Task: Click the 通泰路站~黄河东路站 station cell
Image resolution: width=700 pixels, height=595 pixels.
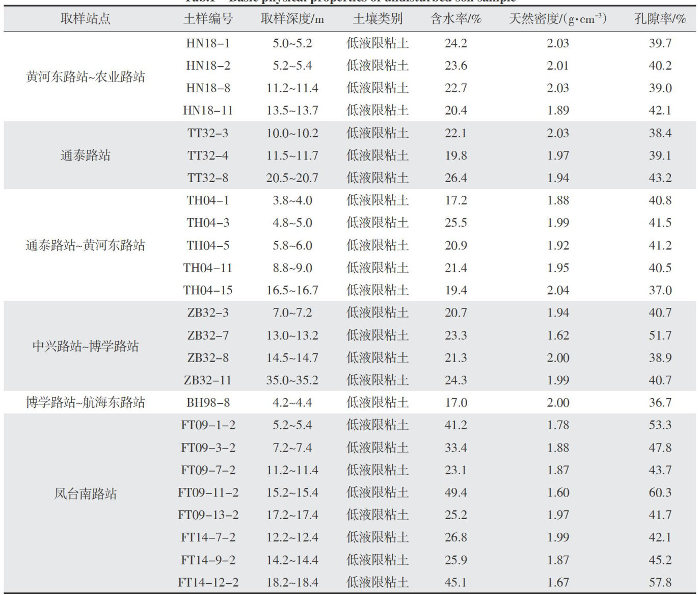Action: point(85,245)
